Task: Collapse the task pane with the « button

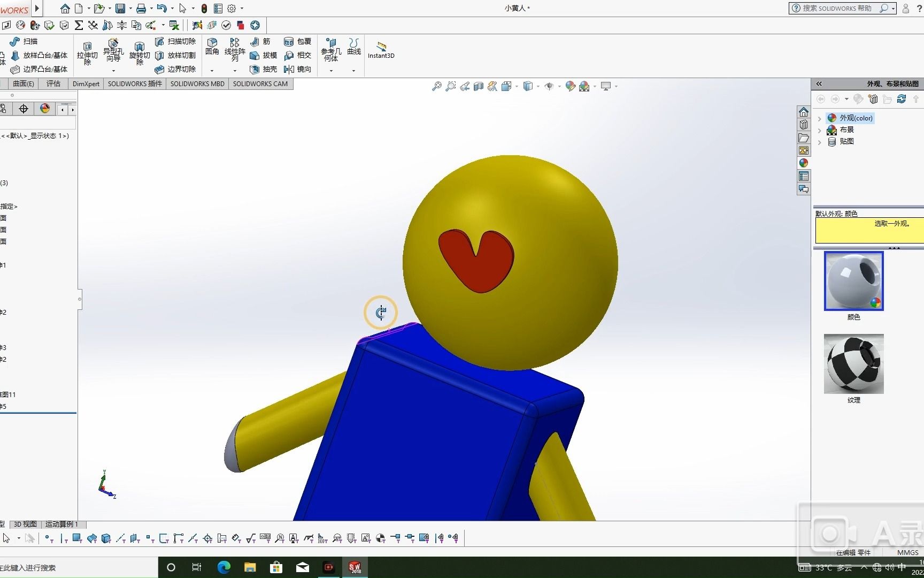Action: (x=819, y=83)
